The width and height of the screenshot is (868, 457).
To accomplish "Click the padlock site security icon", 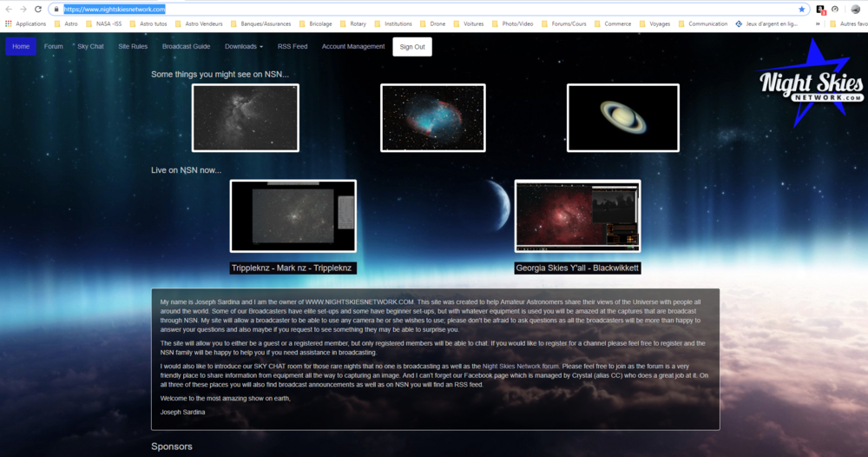I will tap(56, 10).
